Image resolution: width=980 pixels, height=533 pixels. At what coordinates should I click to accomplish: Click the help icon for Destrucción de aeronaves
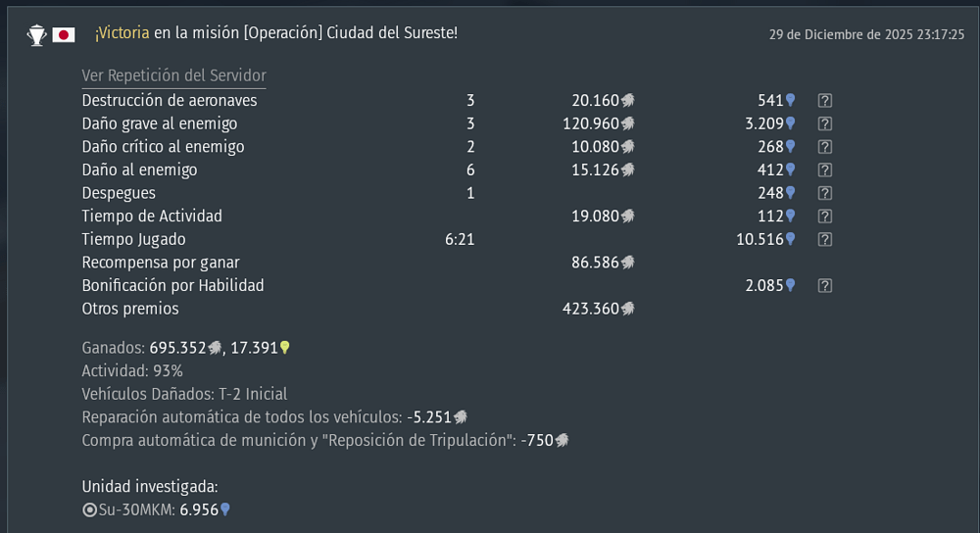[x=825, y=100]
